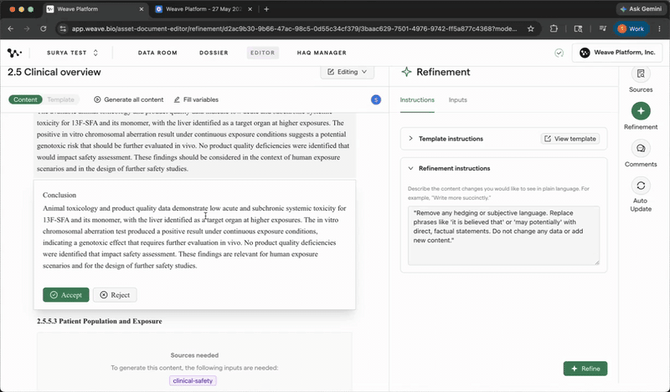Click the Refinement sparkle icon
Screen dimensions: 670x392
point(406,72)
